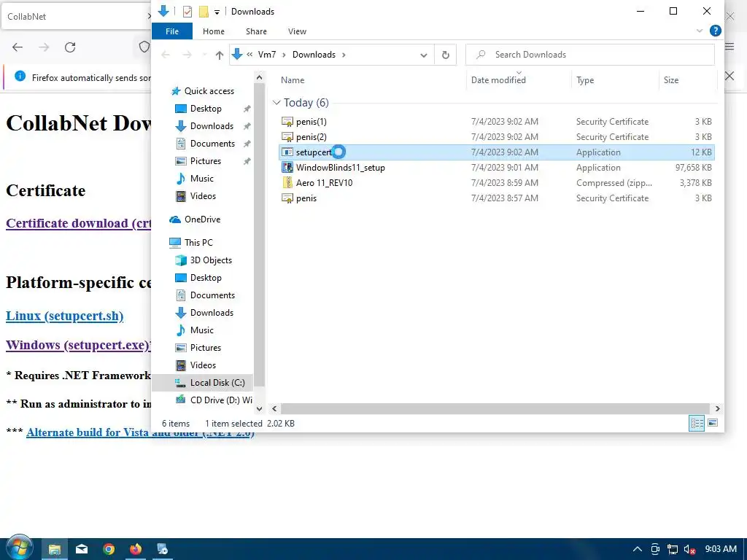Sort files by the Name column
The width and height of the screenshot is (747, 560).
(293, 80)
